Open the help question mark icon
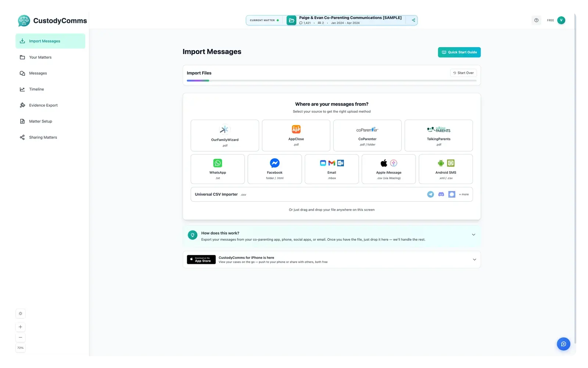This screenshot has width=588, height=368. (536, 20)
